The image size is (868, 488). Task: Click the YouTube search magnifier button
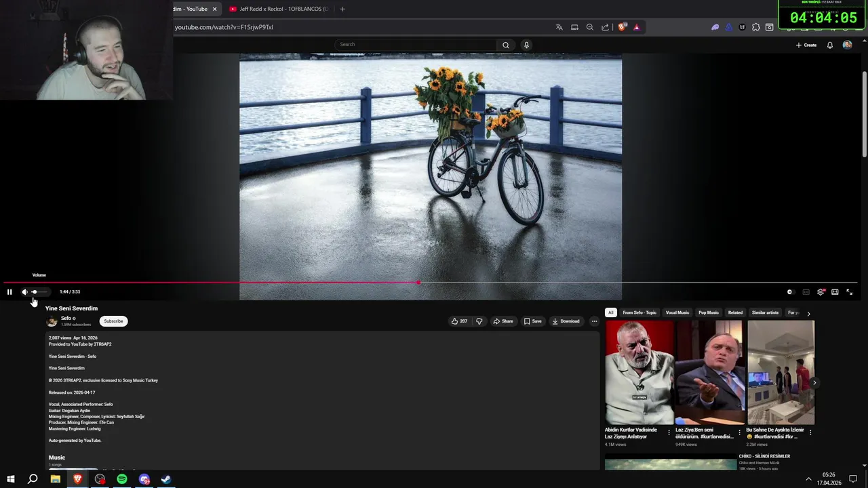505,45
